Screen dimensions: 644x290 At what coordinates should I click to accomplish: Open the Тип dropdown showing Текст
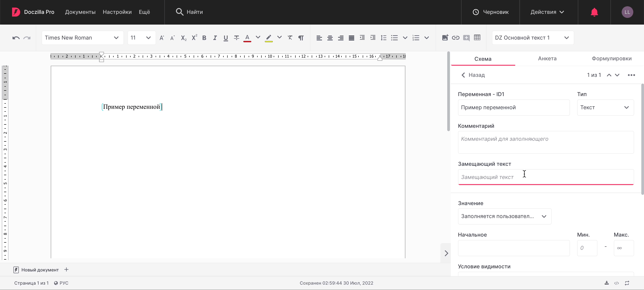tap(605, 107)
